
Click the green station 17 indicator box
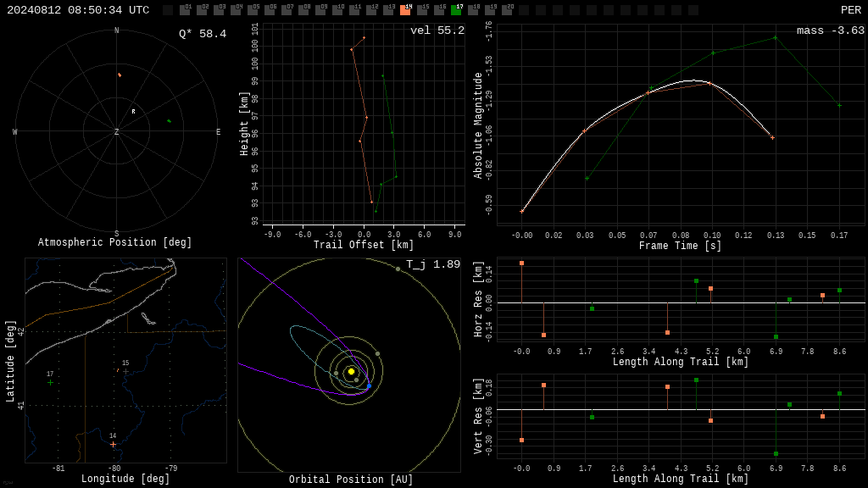point(456,10)
